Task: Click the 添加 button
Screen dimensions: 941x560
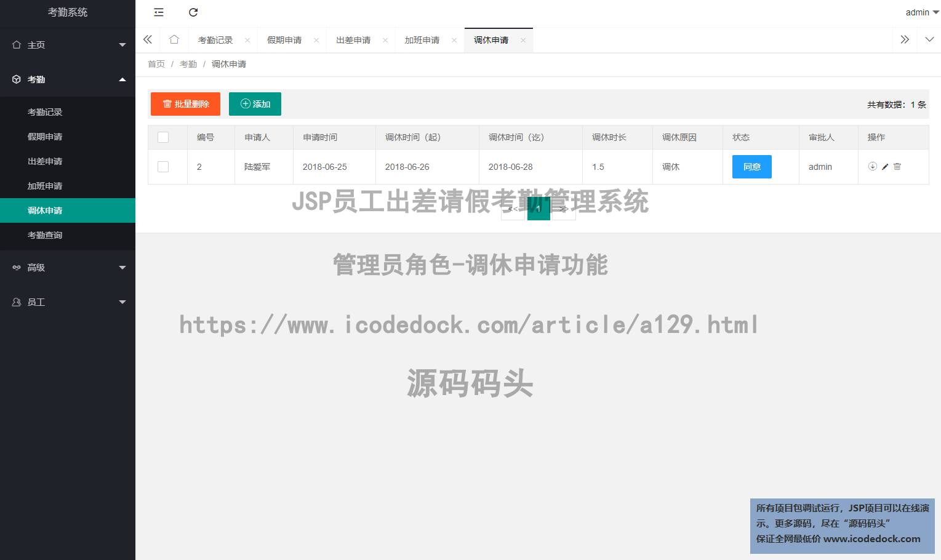Action: click(255, 104)
